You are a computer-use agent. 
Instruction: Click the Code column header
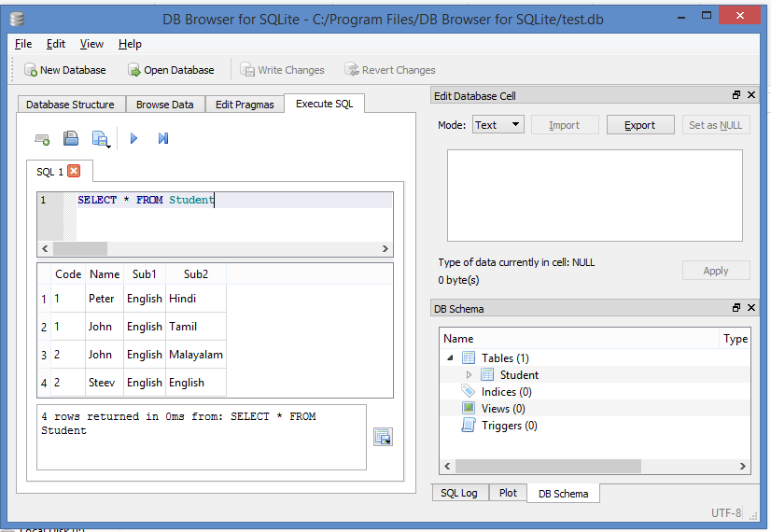pyautogui.click(x=68, y=273)
